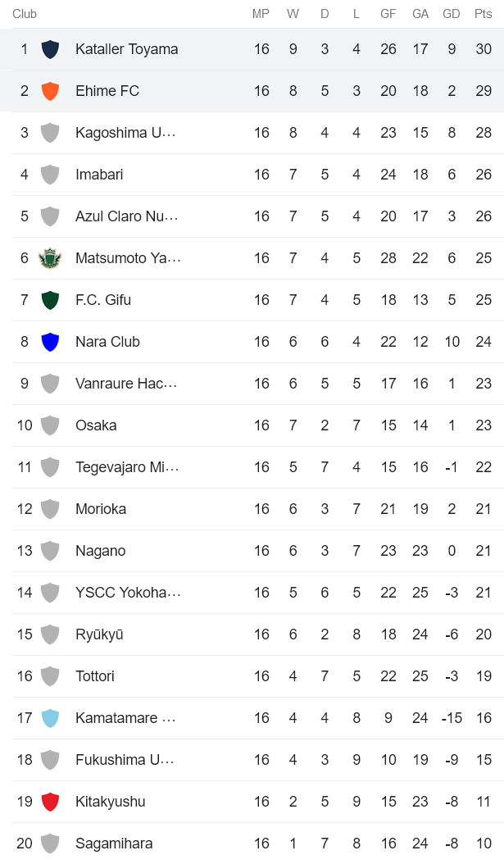The image size is (504, 864).
Task: Click the grey Imabari crest
Action: coord(50,174)
